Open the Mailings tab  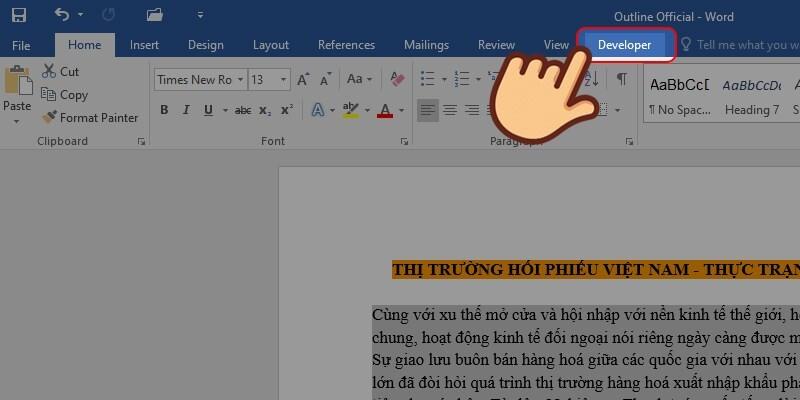(x=427, y=45)
